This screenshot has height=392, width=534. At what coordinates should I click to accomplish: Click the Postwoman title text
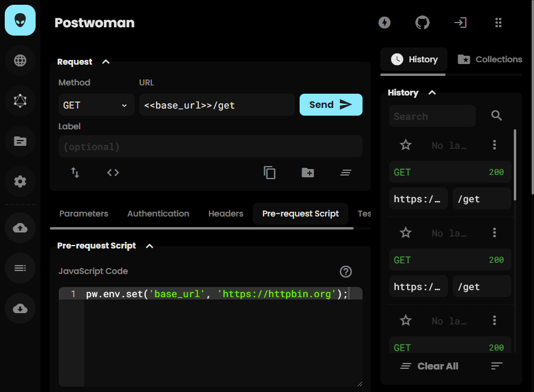tap(95, 23)
